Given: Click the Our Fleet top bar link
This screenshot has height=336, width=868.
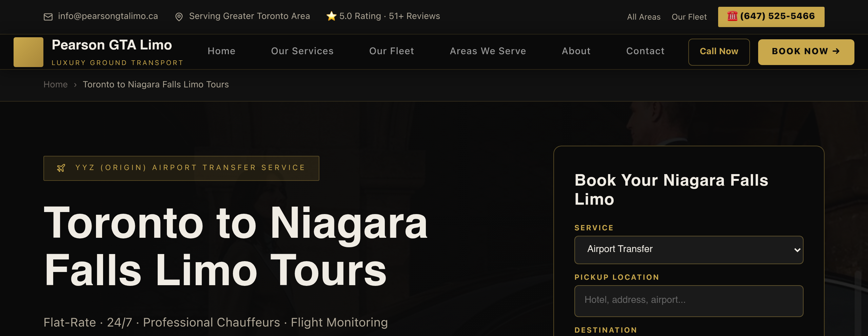Looking at the screenshot, I should tap(689, 17).
